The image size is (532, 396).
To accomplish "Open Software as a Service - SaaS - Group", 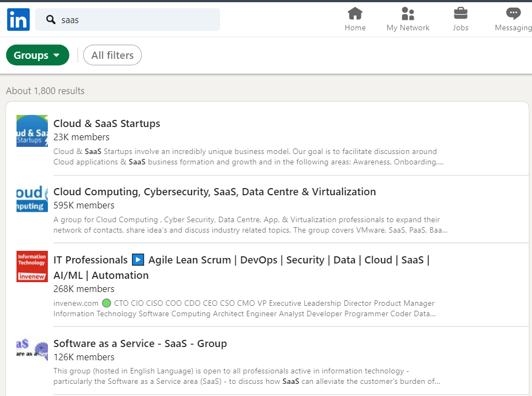I will (140, 343).
